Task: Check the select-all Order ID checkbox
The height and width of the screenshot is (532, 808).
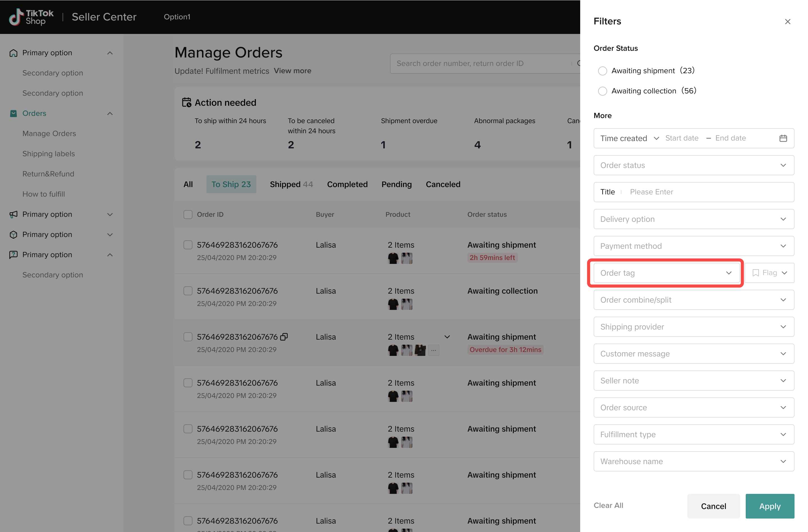Action: click(188, 215)
